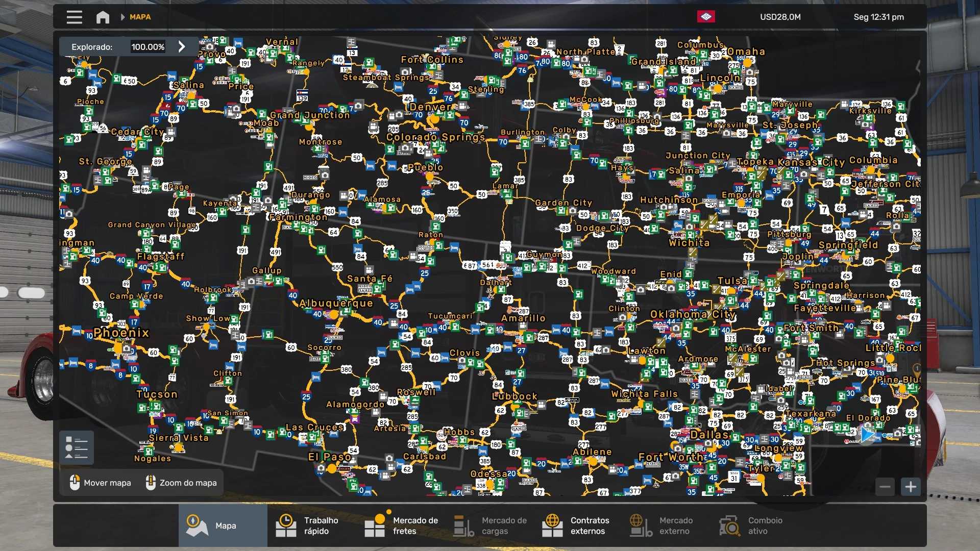This screenshot has height=551, width=980.
Task: Click the Seg 12:31 pm clock
Action: coord(878,17)
